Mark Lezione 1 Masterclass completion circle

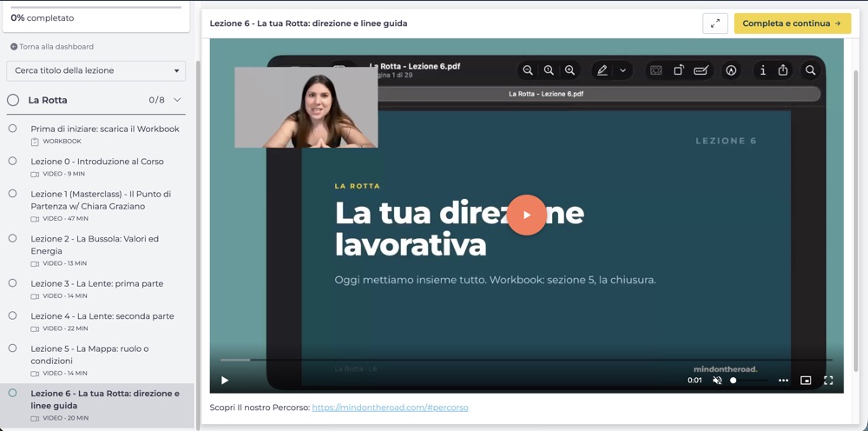tap(12, 193)
